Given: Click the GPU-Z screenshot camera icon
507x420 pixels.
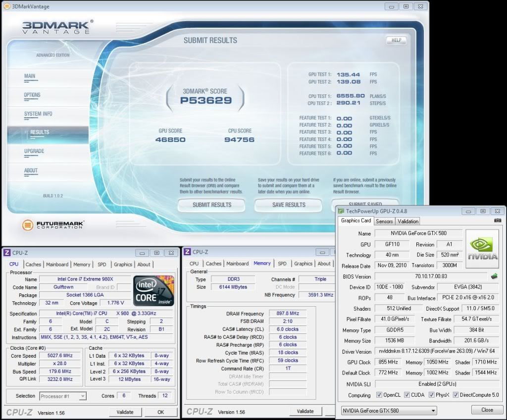Looking at the screenshot, I should click(497, 221).
